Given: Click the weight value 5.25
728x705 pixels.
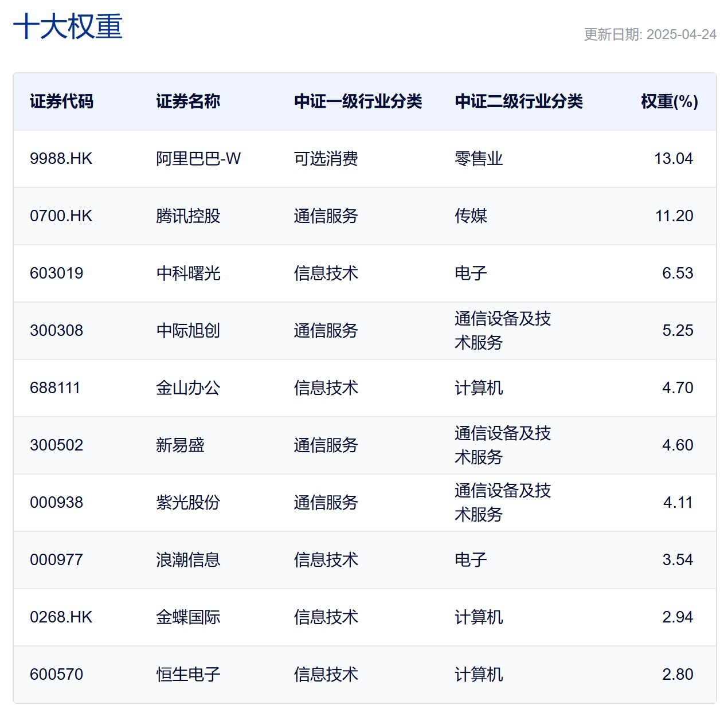Looking at the screenshot, I should [x=678, y=331].
